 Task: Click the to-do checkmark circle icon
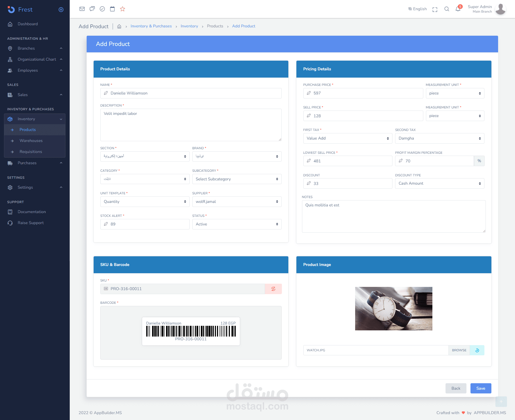tap(102, 9)
